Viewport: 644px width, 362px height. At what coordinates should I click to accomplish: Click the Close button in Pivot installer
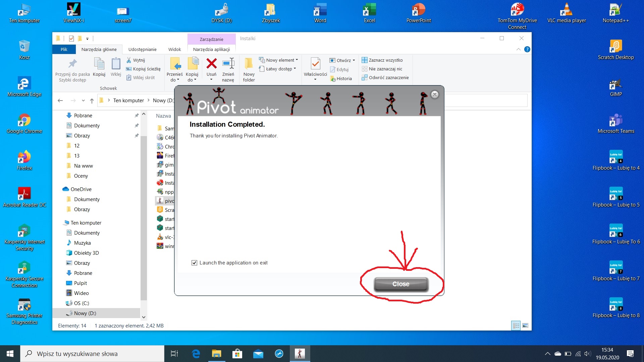point(401,284)
